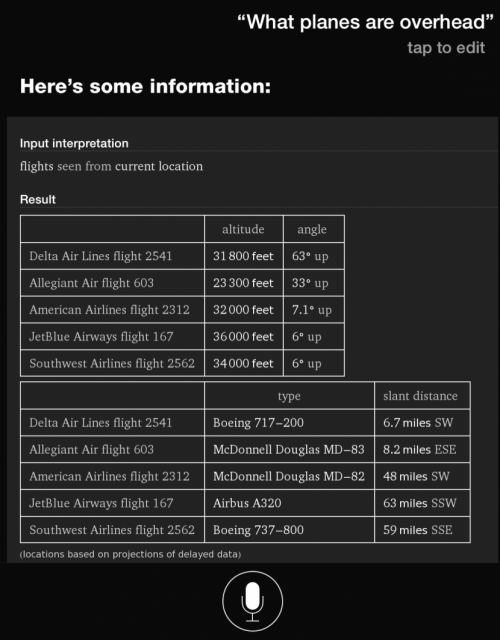Tap the Input interpretation heading
This screenshot has width=500, height=640.
74,143
